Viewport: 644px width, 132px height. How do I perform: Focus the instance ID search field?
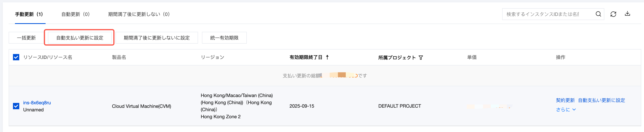tap(545, 14)
